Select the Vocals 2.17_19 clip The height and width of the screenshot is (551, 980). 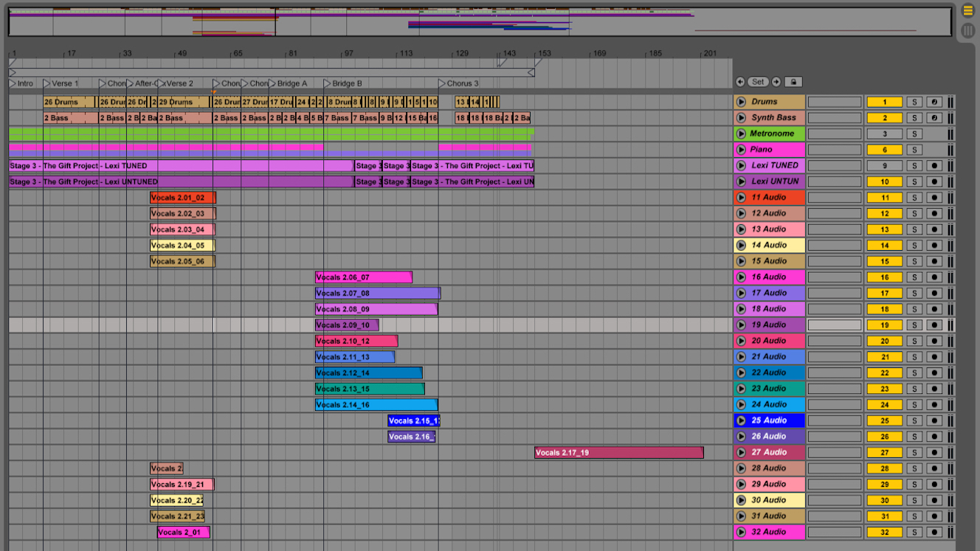[618, 451]
